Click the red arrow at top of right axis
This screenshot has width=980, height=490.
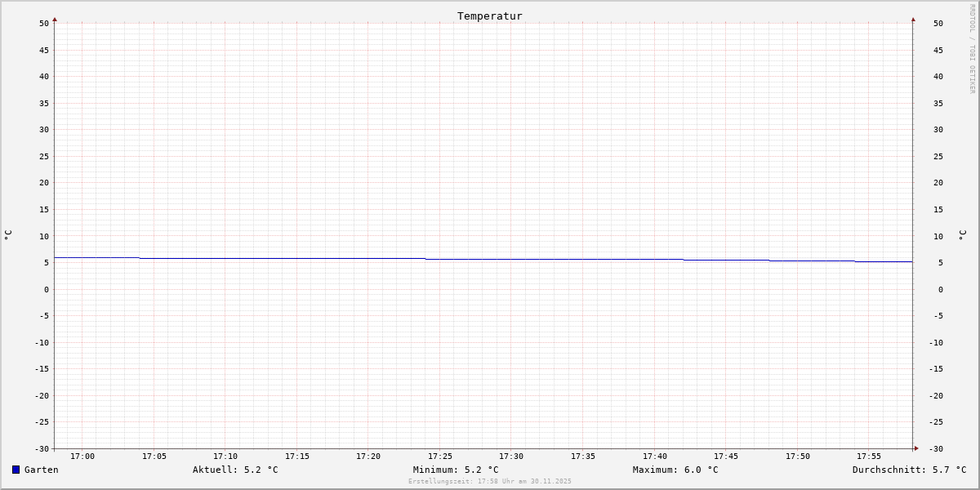tap(913, 19)
